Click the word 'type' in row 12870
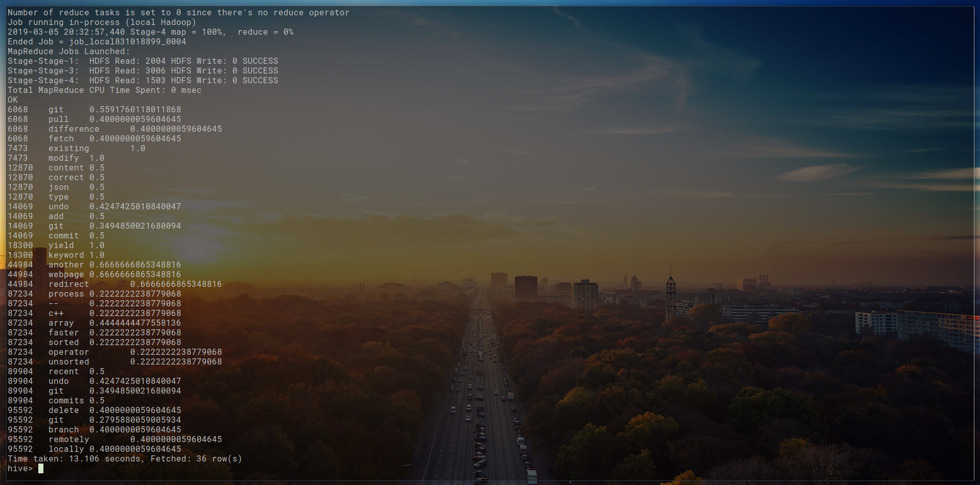Viewport: 980px width, 485px height. coord(59,197)
